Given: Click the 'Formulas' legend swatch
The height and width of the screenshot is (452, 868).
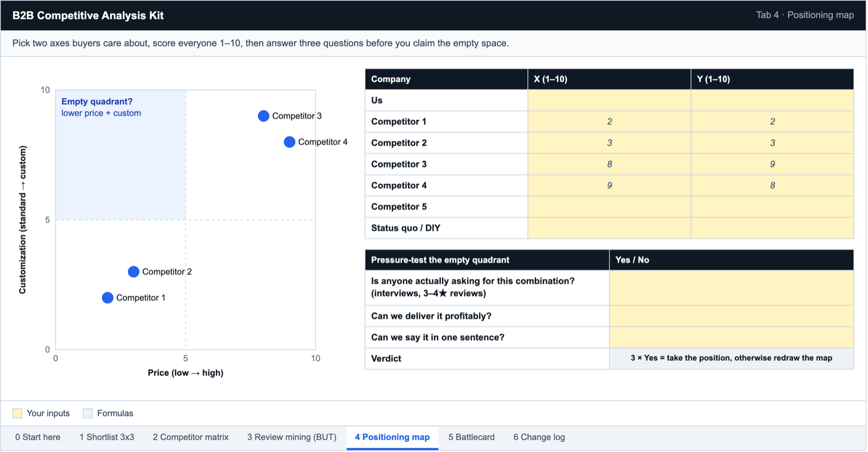Looking at the screenshot, I should pyautogui.click(x=88, y=413).
